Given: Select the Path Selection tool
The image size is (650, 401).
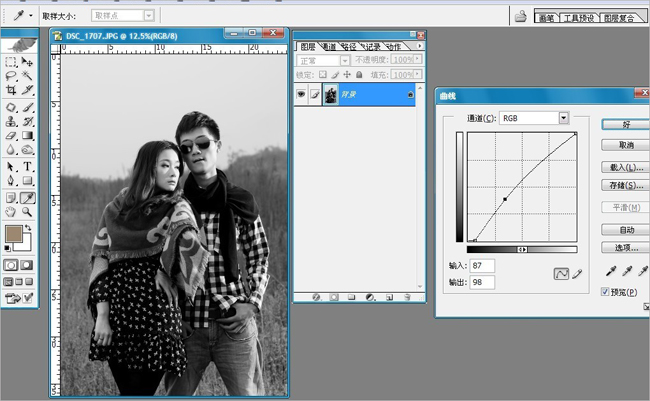Looking at the screenshot, I should 11,167.
